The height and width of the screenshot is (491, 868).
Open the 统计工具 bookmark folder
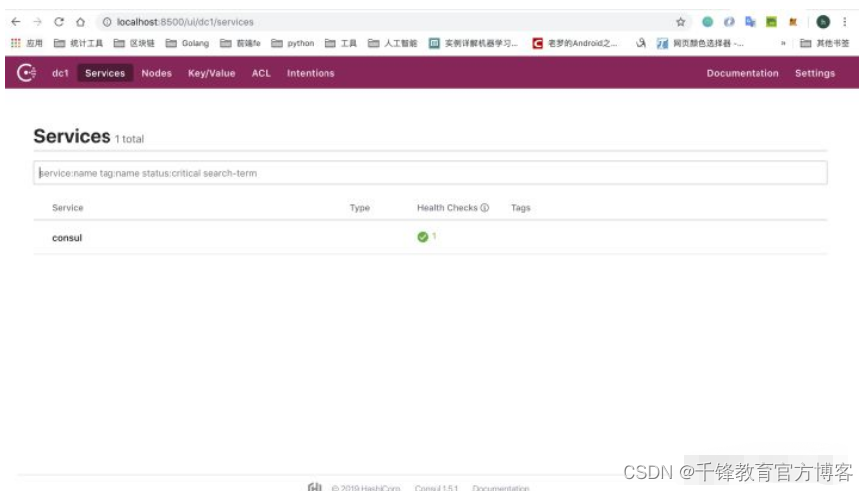pyautogui.click(x=78, y=43)
